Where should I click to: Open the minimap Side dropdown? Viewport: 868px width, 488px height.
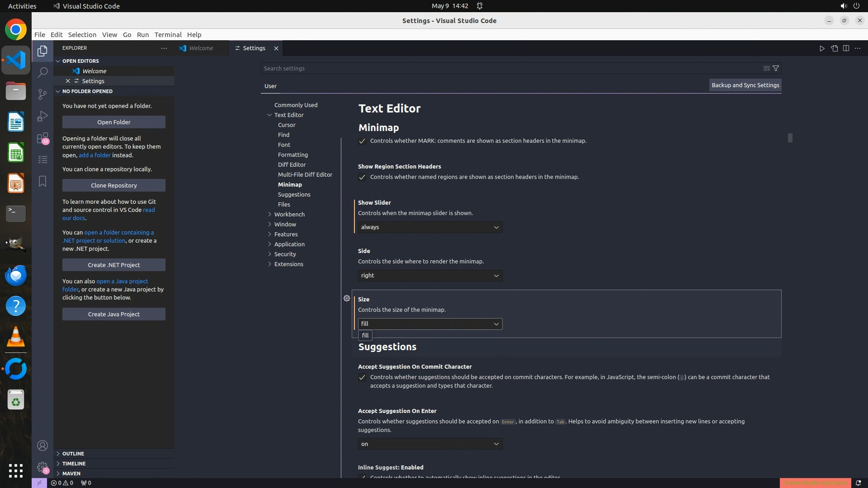click(430, 276)
